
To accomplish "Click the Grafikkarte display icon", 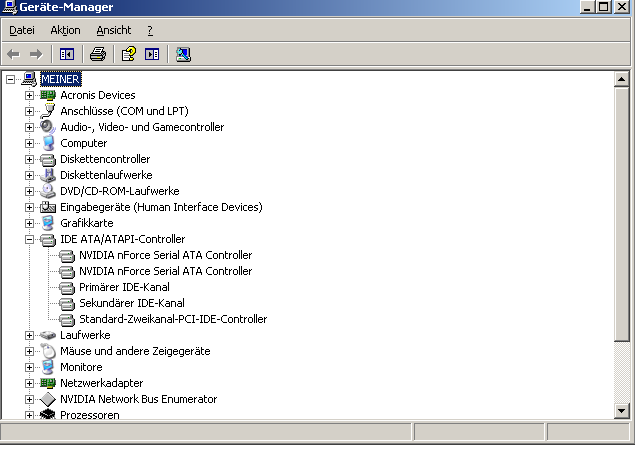I will point(48,223).
